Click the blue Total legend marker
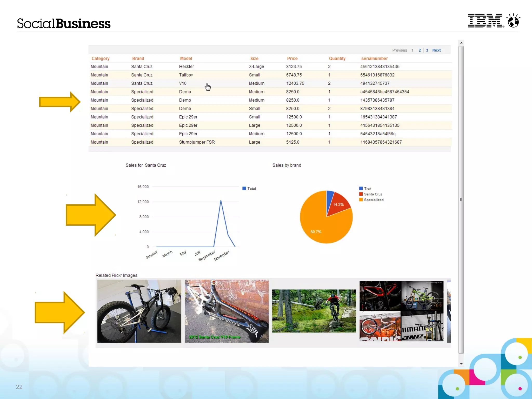Image resolution: width=532 pixels, height=399 pixels. click(244, 189)
